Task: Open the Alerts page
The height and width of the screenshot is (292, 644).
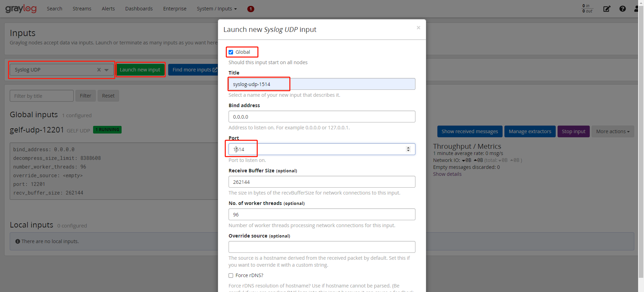Action: pyautogui.click(x=108, y=9)
